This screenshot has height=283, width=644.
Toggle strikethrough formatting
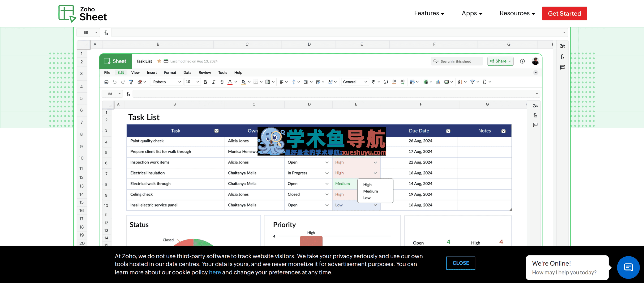click(x=222, y=82)
